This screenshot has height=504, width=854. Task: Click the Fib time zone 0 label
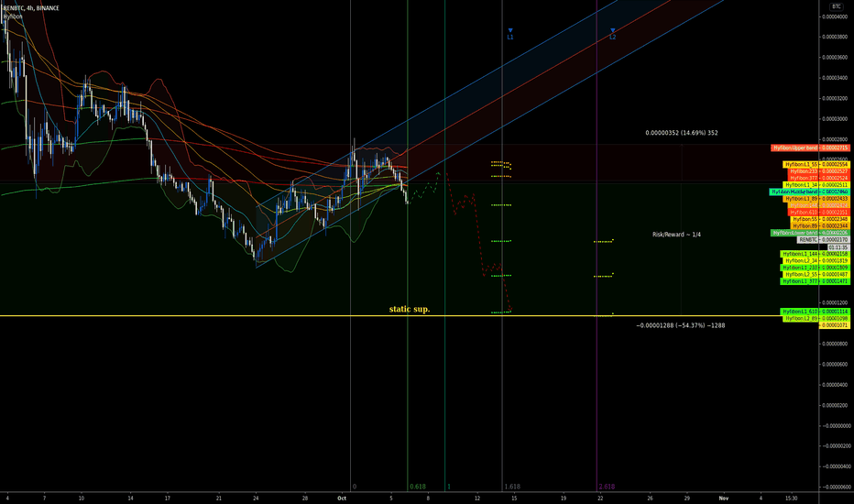pos(354,487)
